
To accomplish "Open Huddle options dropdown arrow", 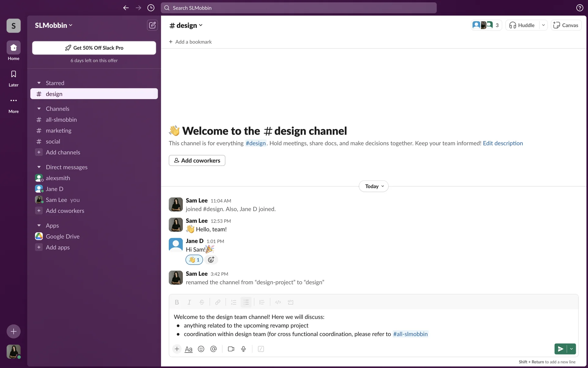I will [x=543, y=25].
